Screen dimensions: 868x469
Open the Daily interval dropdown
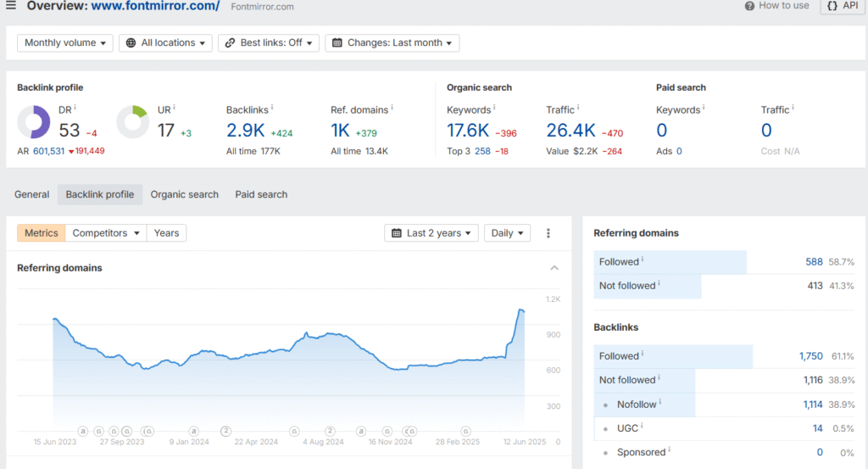pyautogui.click(x=507, y=233)
